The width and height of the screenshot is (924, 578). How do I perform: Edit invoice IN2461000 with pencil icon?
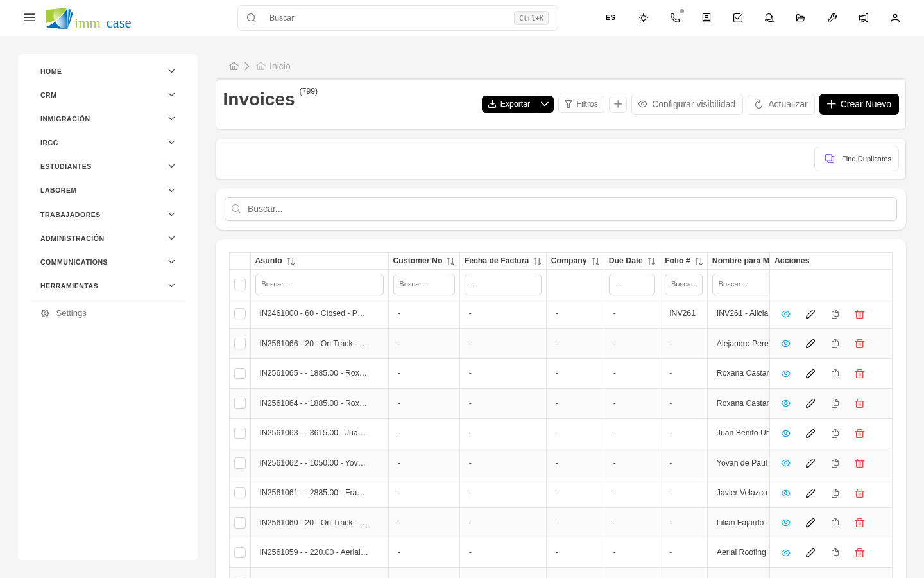tap(810, 314)
